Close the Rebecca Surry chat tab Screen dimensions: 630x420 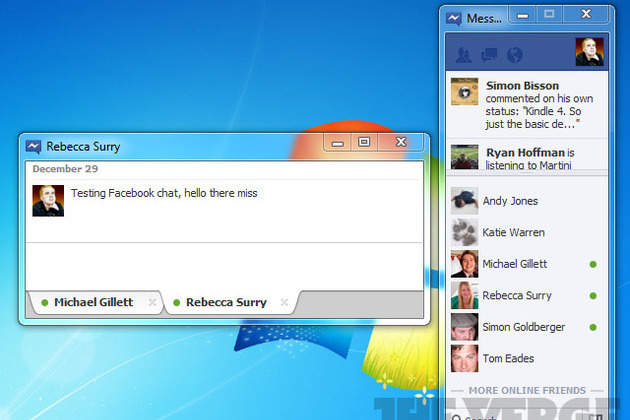pos(284,302)
